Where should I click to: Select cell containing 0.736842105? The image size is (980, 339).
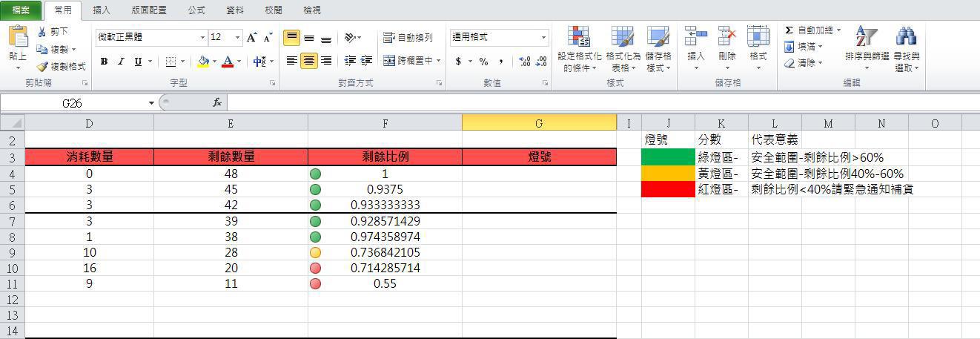point(385,252)
